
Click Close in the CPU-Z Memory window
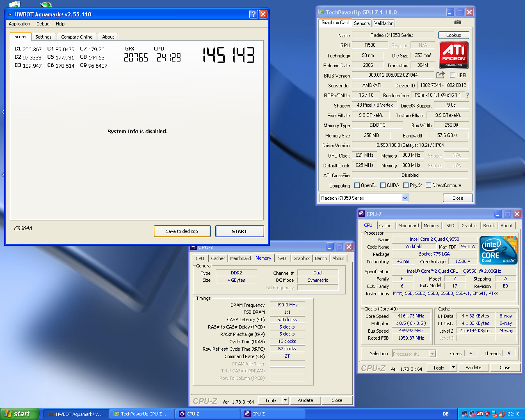click(x=337, y=400)
